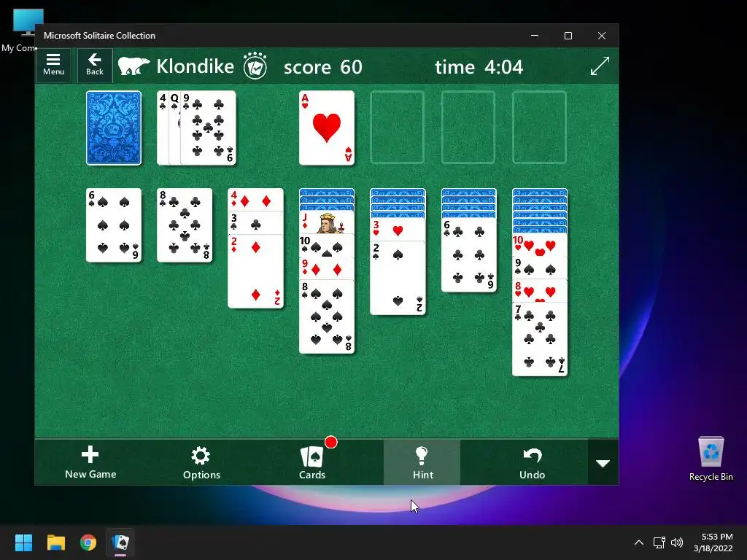The height and width of the screenshot is (560, 747).
Task: Open the Menu hamburger button
Action: coord(53,65)
